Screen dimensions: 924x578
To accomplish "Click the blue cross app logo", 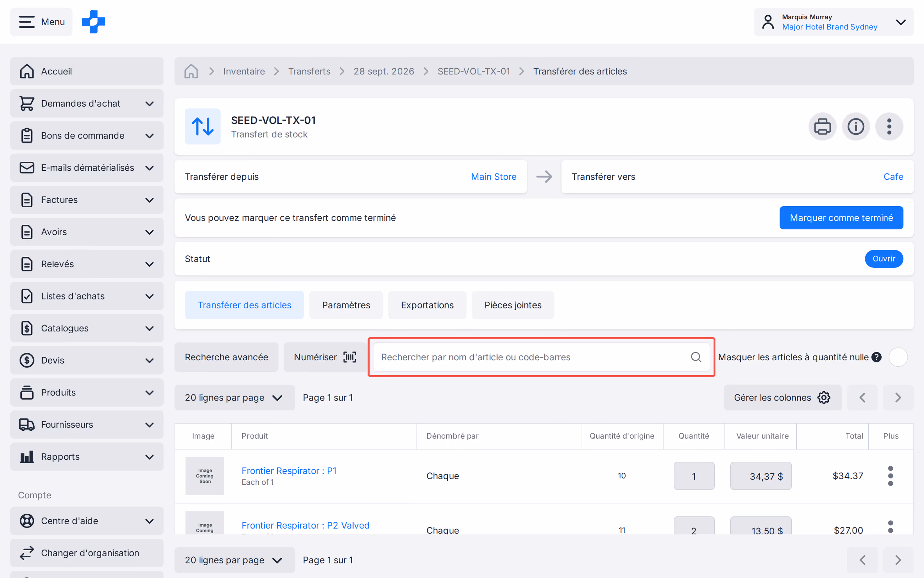I will (x=93, y=22).
